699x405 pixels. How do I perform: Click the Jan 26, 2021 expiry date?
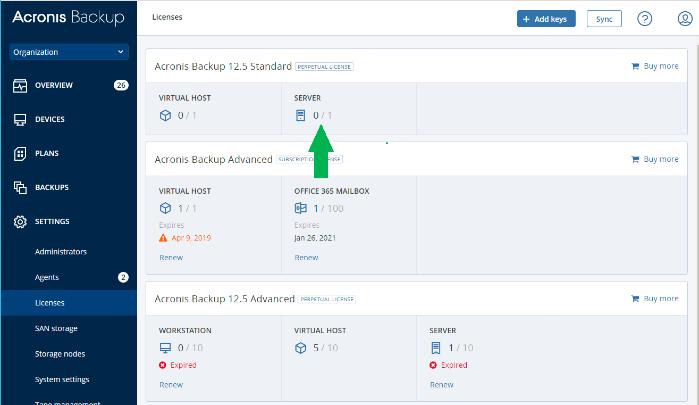[x=315, y=238]
